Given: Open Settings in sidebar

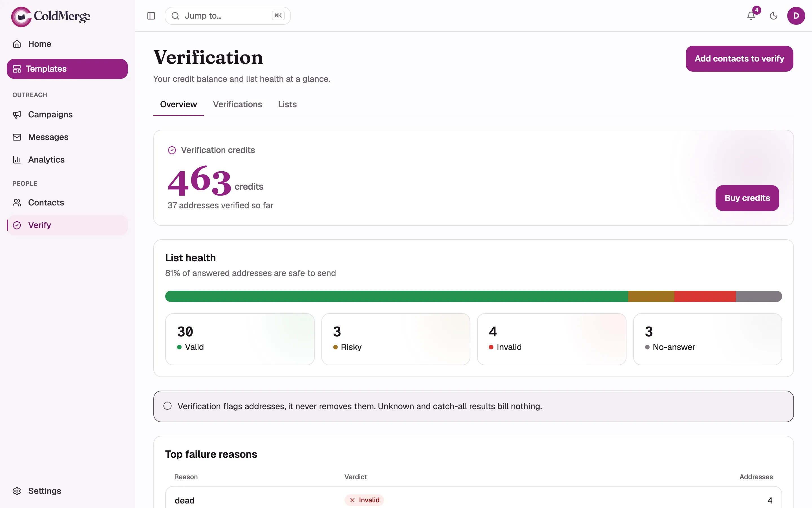Looking at the screenshot, I should [67, 491].
